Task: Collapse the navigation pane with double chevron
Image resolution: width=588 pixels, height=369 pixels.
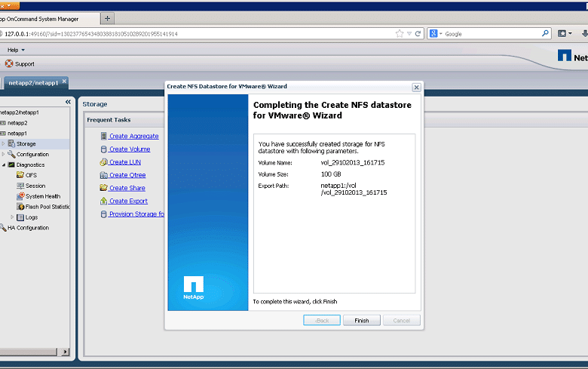Action: [x=68, y=102]
